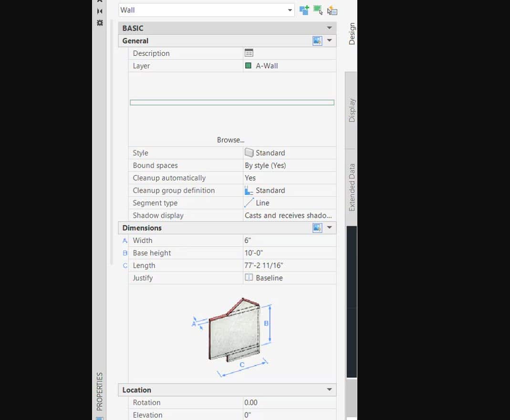Switch to the Display tab

[x=352, y=110]
